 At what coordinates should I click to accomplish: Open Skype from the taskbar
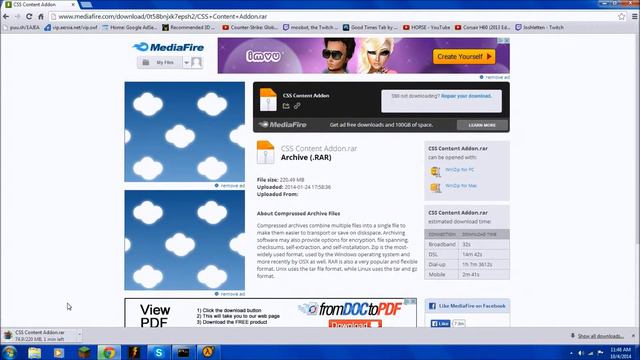tap(158, 352)
